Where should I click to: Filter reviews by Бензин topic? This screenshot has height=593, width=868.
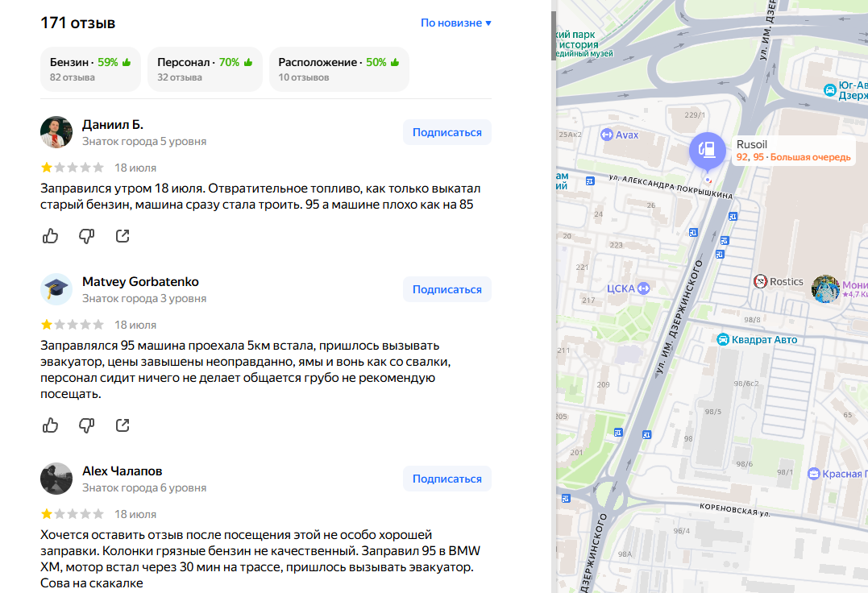click(90, 69)
